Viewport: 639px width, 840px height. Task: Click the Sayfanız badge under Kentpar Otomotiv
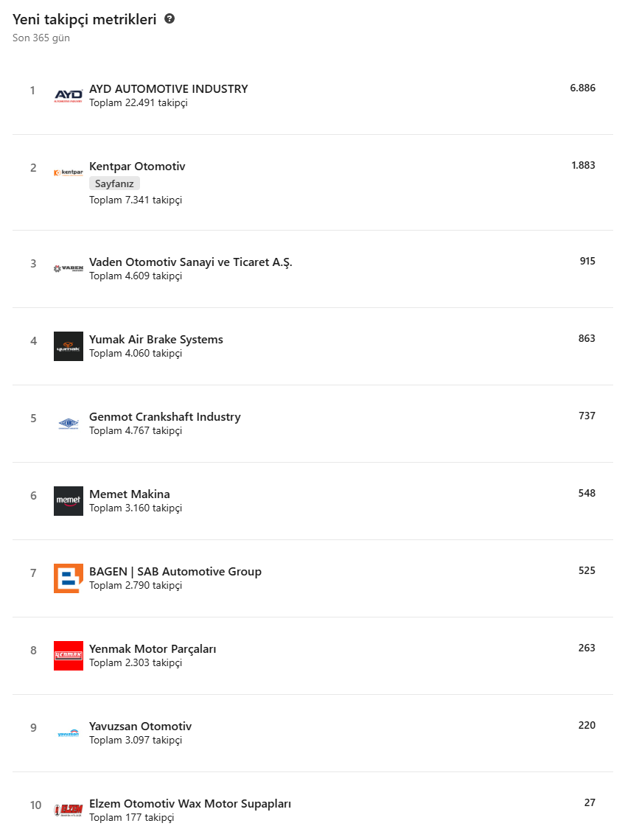114,183
